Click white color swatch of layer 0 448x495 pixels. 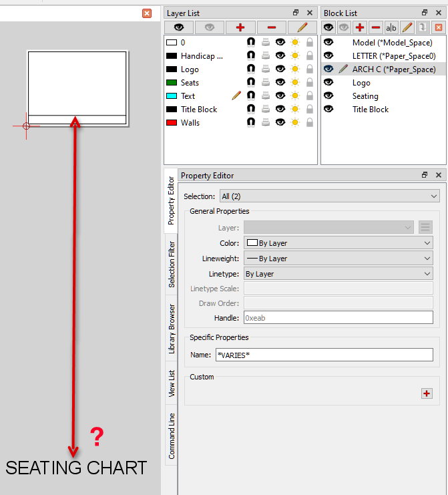(172, 42)
